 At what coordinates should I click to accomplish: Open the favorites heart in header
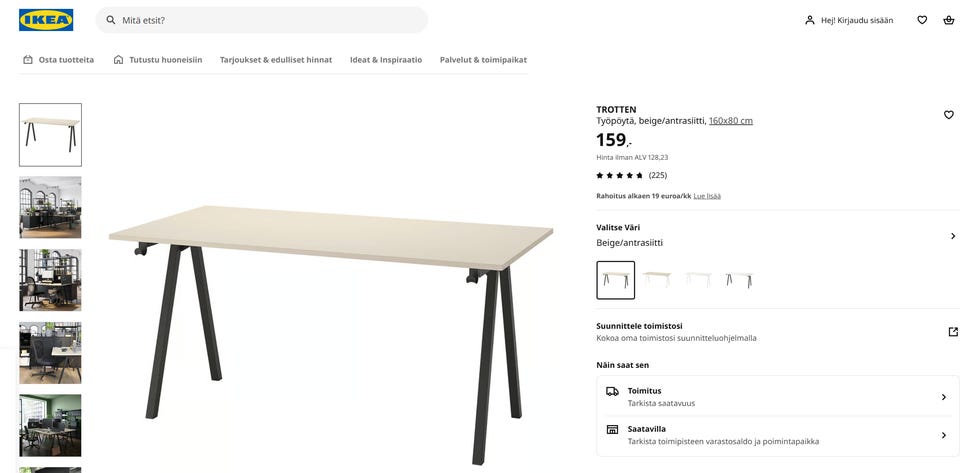922,20
